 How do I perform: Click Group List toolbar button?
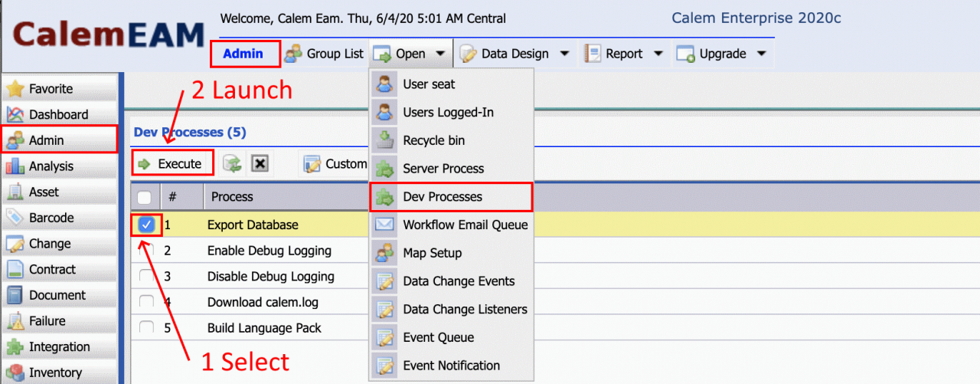click(324, 54)
